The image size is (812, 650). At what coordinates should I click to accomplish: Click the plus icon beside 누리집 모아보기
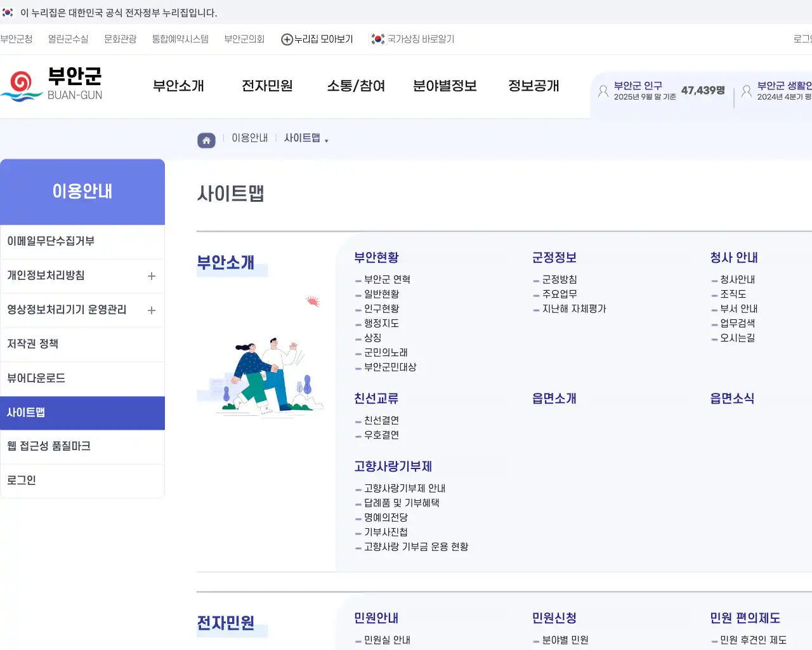(287, 39)
